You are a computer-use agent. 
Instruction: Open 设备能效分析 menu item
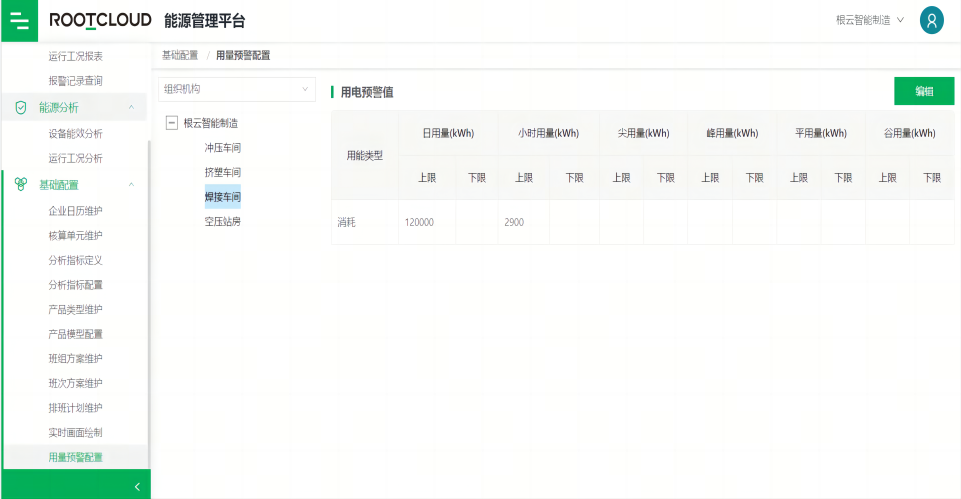click(75, 133)
